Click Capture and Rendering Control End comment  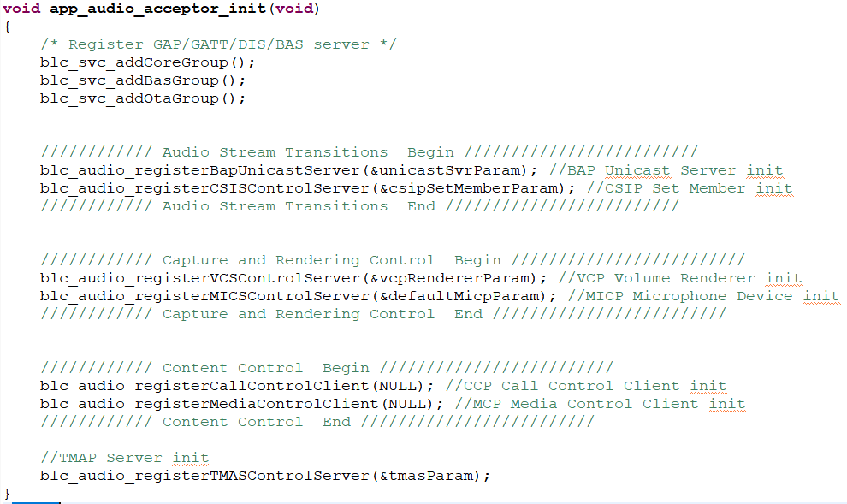[x=383, y=314]
